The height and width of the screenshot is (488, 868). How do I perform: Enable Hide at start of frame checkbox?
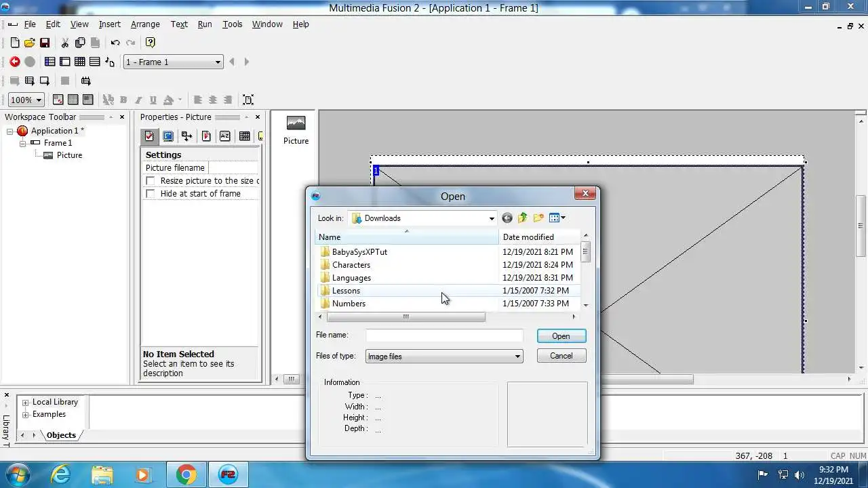click(151, 194)
